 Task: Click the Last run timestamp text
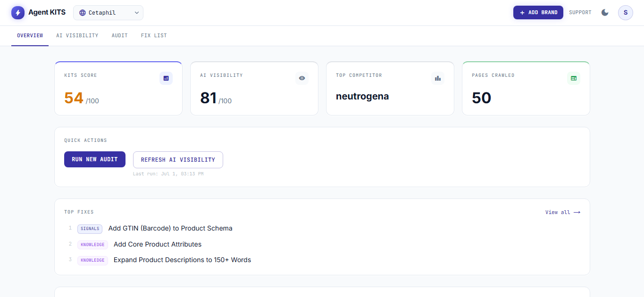pyautogui.click(x=168, y=174)
